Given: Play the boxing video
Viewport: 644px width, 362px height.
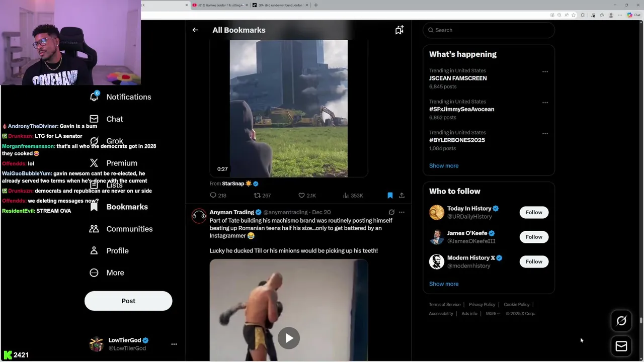Looking at the screenshot, I should pos(289,338).
